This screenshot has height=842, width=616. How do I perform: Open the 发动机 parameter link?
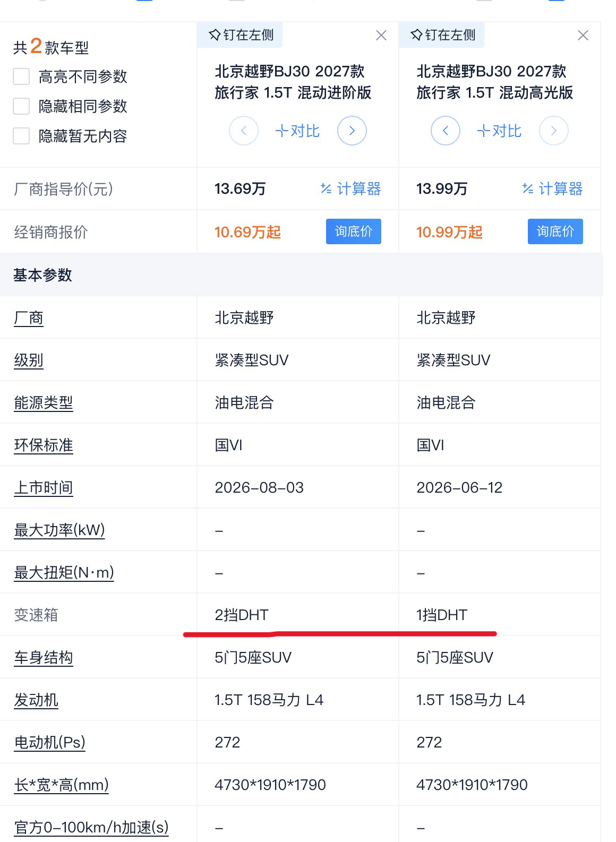click(x=36, y=700)
